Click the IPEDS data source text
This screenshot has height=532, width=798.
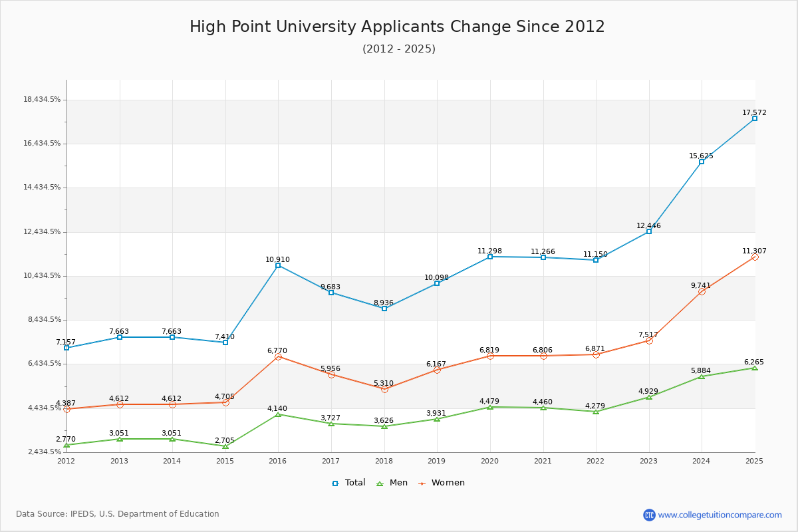[118, 513]
